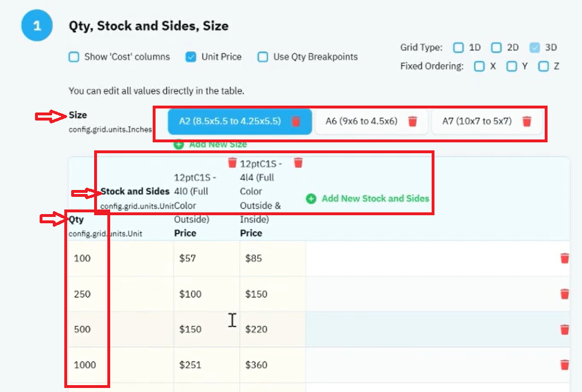582x392 pixels.
Task: Edit the $57 price cell
Action: coord(207,258)
